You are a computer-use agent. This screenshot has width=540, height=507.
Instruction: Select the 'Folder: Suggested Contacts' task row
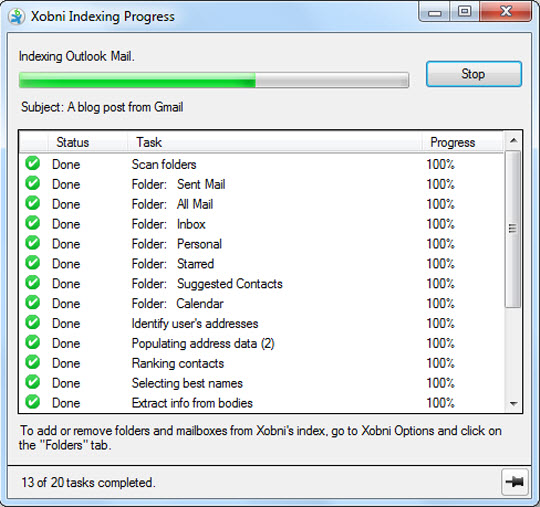coord(262,284)
